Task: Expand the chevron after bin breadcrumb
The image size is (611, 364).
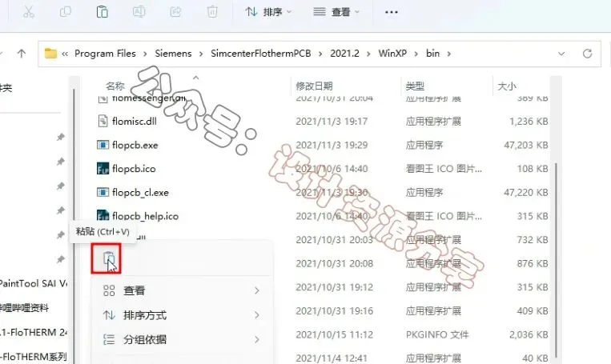Action: pyautogui.click(x=449, y=54)
